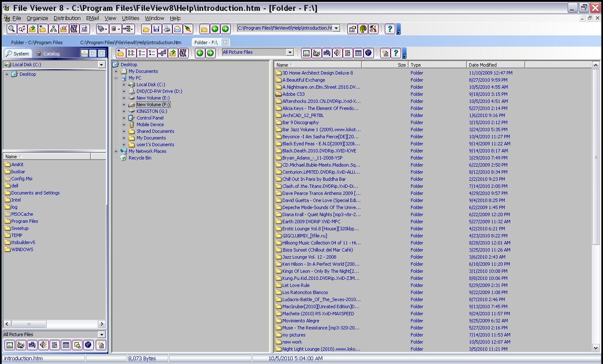Click picture icon in bottom-left panel toolbar
This screenshot has height=364, width=603.
(10, 345)
